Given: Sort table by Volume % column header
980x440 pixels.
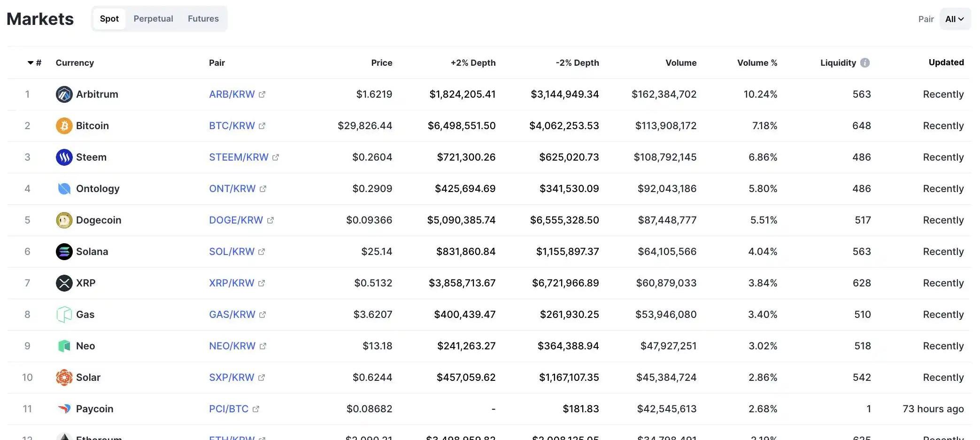Looking at the screenshot, I should coord(757,63).
